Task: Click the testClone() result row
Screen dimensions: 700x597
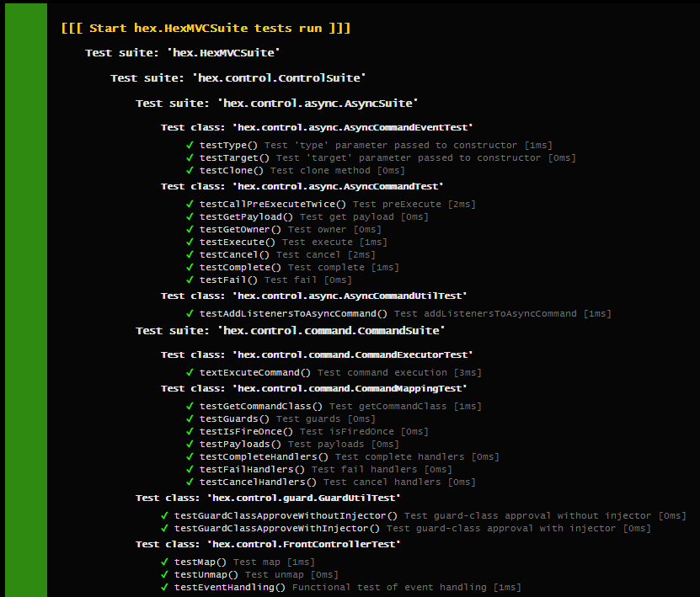Action: point(296,170)
